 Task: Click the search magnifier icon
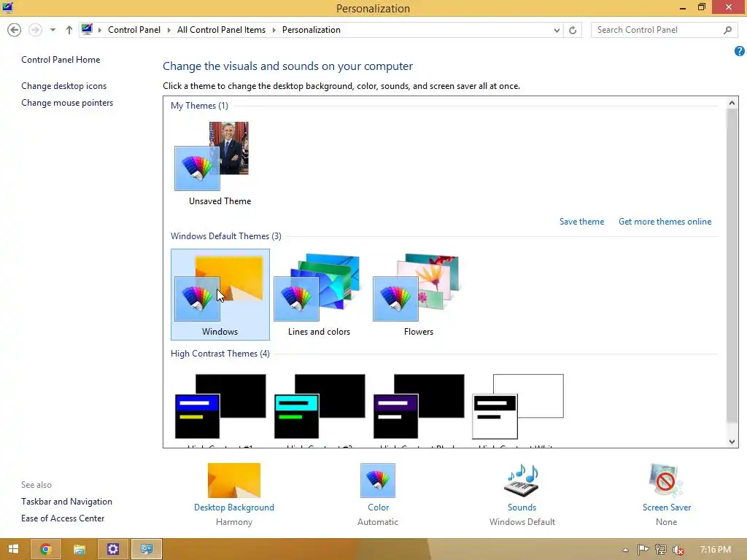[x=727, y=30]
